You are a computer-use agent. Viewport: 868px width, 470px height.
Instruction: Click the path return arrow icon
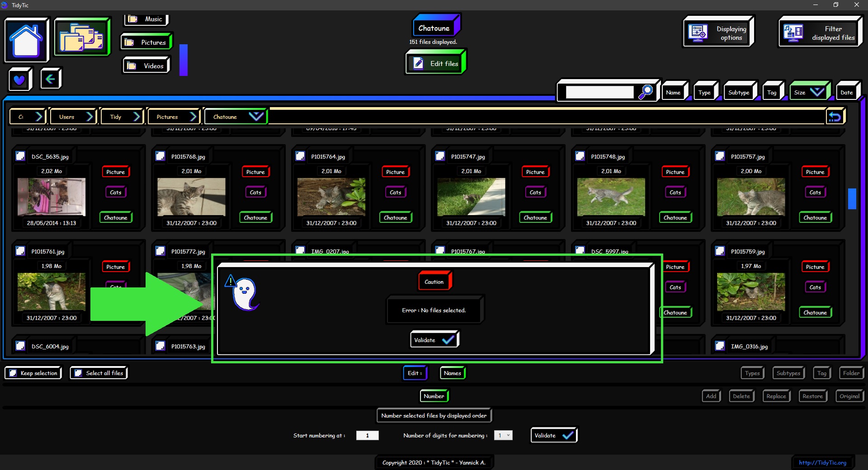[835, 117]
